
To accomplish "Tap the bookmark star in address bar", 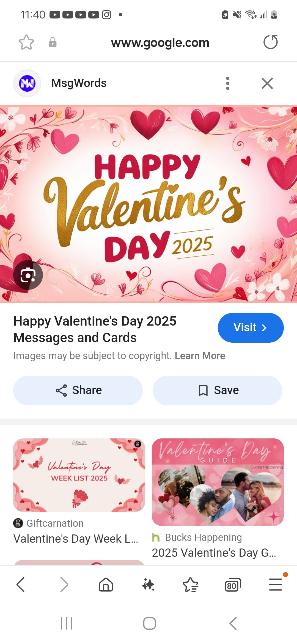I will tap(26, 42).
